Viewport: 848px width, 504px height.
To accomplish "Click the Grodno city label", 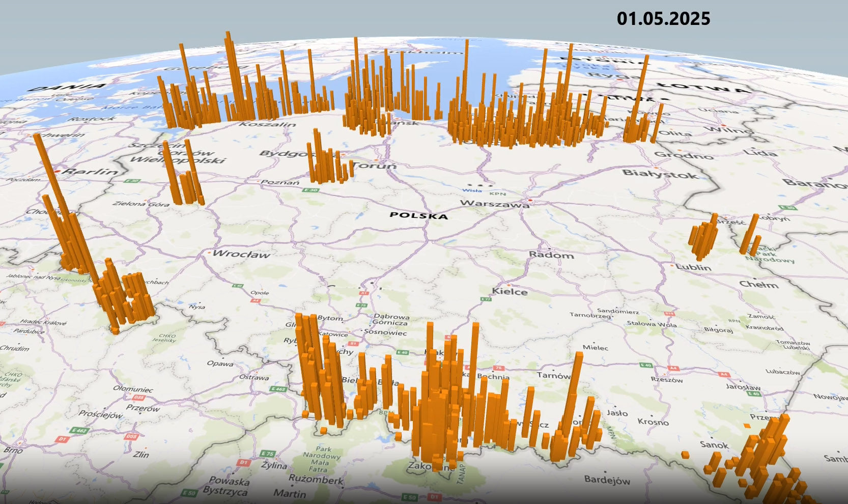I will pyautogui.click(x=684, y=155).
